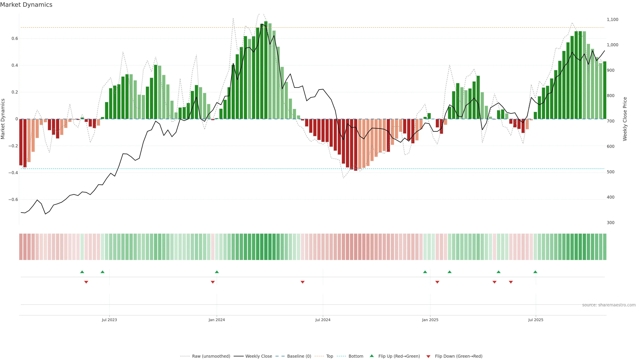Click the Flip Up marker nearest Jul 2025
The width and height of the screenshot is (644, 362).
coord(535,272)
